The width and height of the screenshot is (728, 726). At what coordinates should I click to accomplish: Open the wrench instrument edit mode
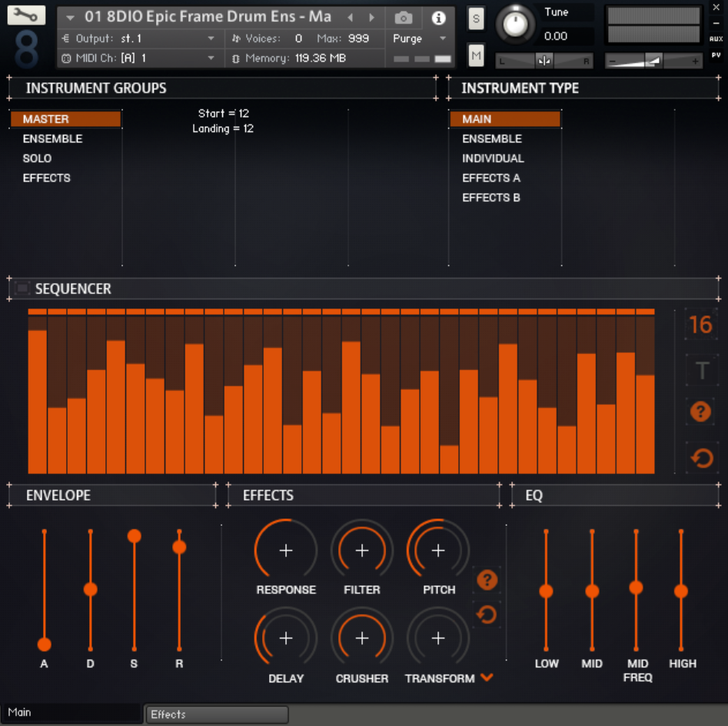click(x=26, y=15)
